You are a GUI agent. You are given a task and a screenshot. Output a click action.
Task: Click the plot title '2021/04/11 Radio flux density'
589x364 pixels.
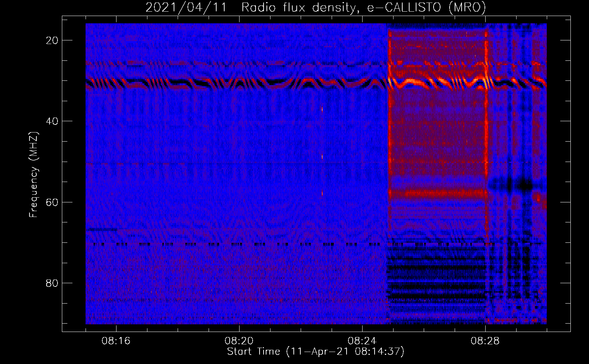pos(316,7)
